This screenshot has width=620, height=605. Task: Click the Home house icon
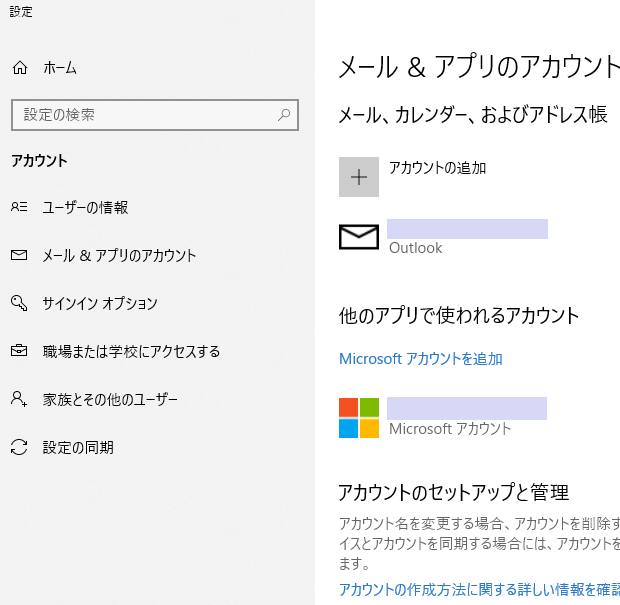point(19,68)
